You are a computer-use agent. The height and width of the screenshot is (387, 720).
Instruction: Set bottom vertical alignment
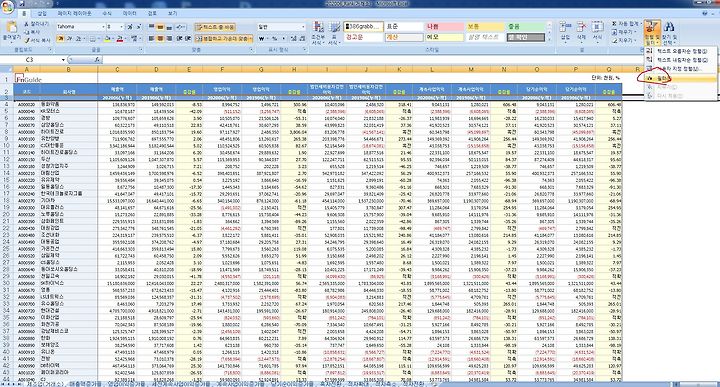169,27
